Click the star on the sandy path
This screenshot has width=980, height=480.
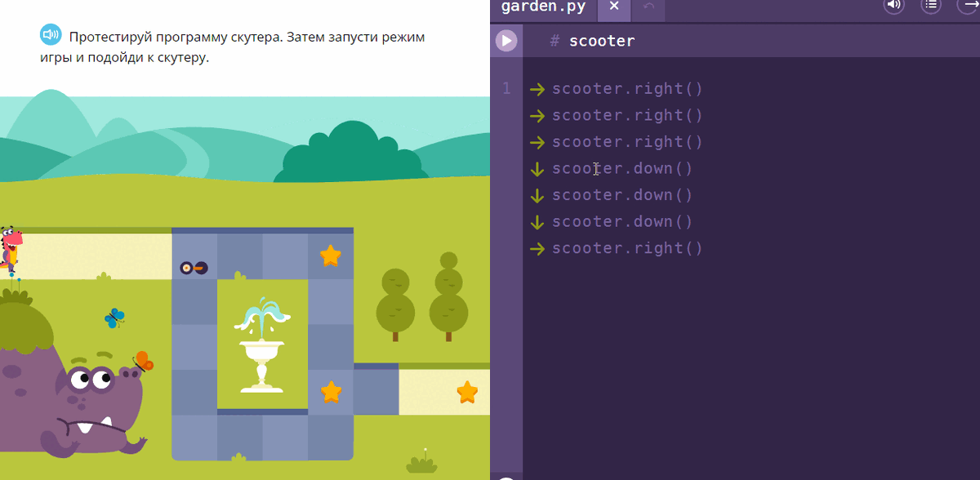point(467,393)
